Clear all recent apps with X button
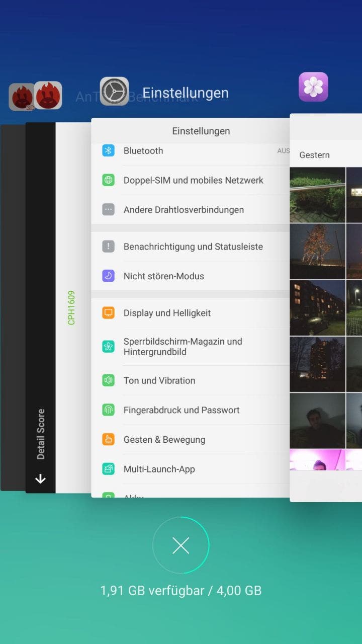 coord(181,545)
